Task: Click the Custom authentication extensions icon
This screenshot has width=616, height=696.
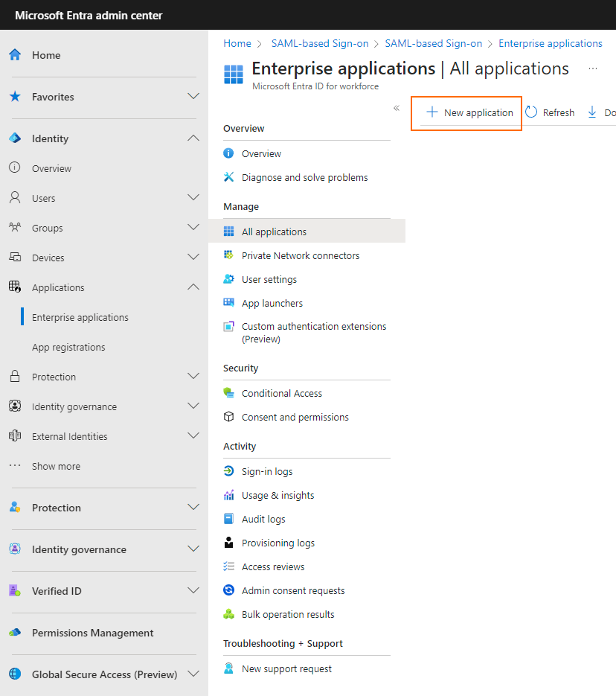Action: pyautogui.click(x=229, y=326)
